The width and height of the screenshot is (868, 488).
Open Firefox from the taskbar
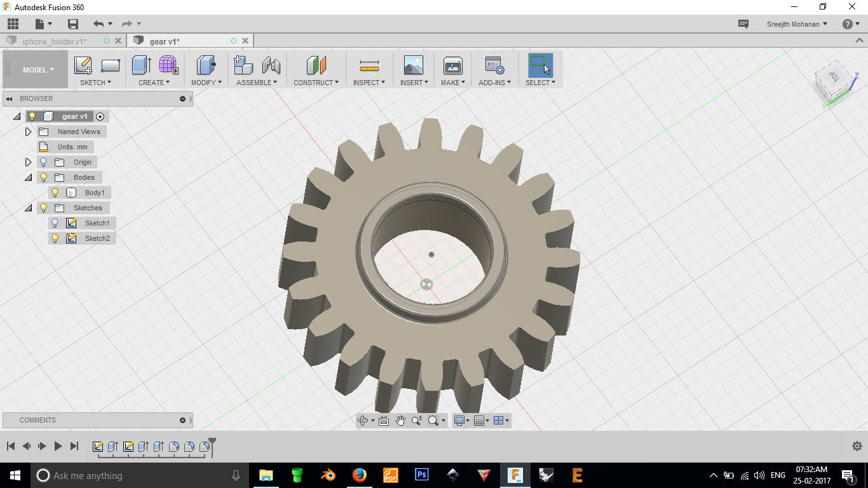coord(359,475)
